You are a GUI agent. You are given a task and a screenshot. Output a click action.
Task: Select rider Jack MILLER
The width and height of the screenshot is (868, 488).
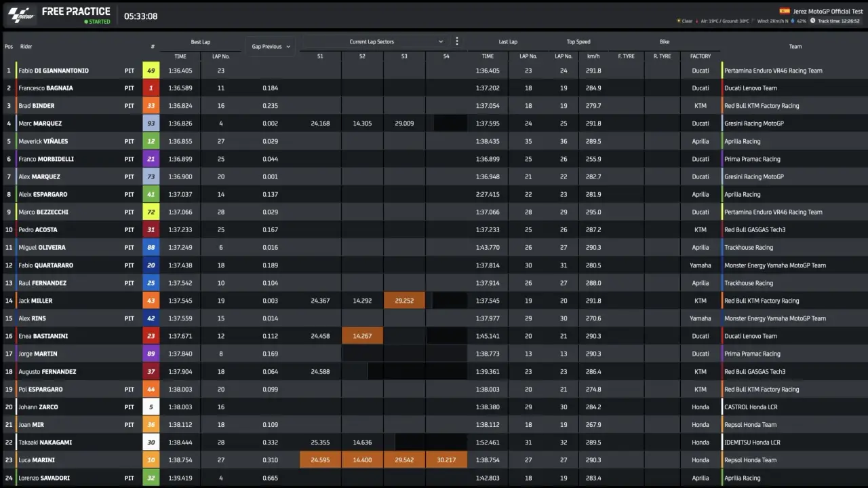click(35, 301)
